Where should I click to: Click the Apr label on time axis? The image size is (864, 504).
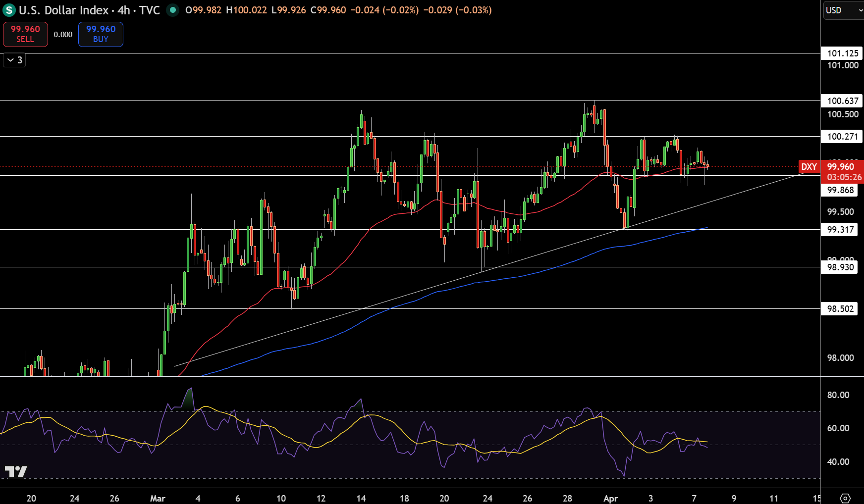click(x=610, y=499)
